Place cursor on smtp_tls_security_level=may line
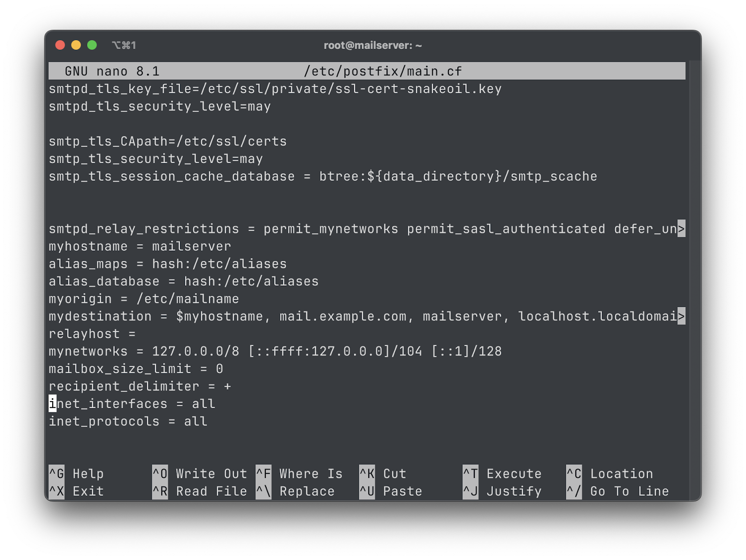 (156, 159)
